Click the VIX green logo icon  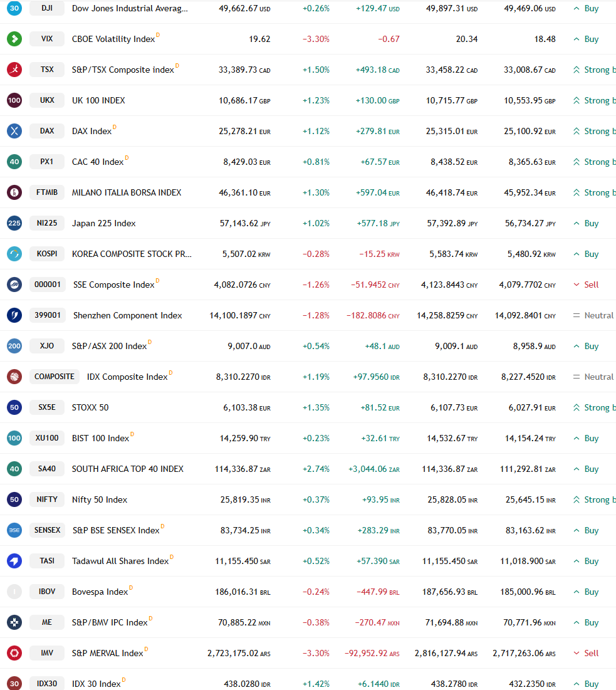pyautogui.click(x=14, y=39)
